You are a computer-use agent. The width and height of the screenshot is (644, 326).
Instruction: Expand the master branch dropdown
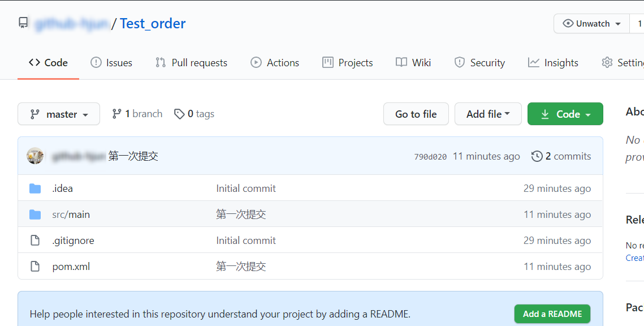(x=59, y=114)
